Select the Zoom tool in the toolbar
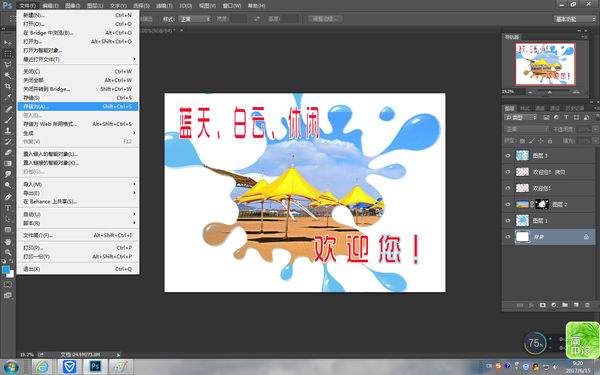 pos(8,252)
